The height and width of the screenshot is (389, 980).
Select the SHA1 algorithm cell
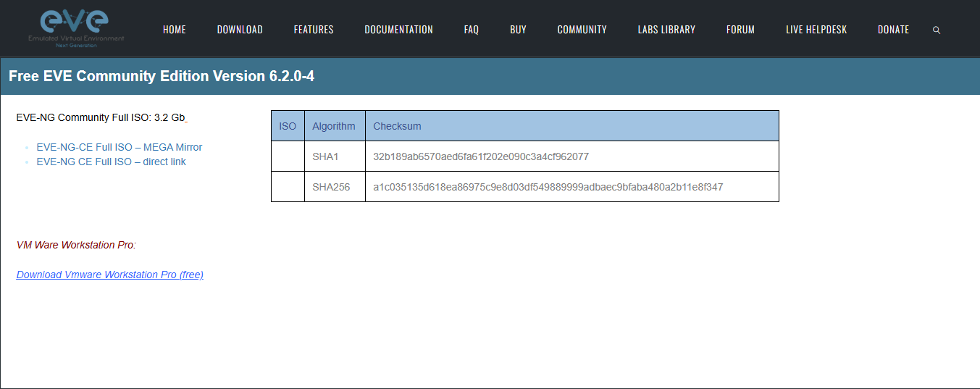click(x=335, y=156)
